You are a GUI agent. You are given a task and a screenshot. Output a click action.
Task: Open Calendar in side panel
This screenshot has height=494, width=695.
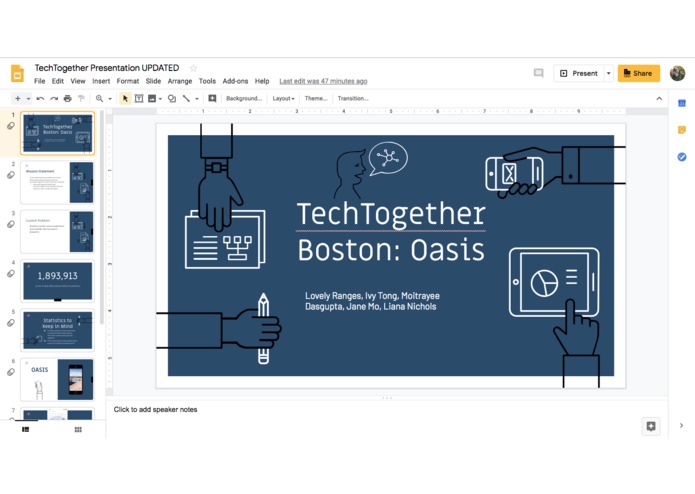click(682, 103)
